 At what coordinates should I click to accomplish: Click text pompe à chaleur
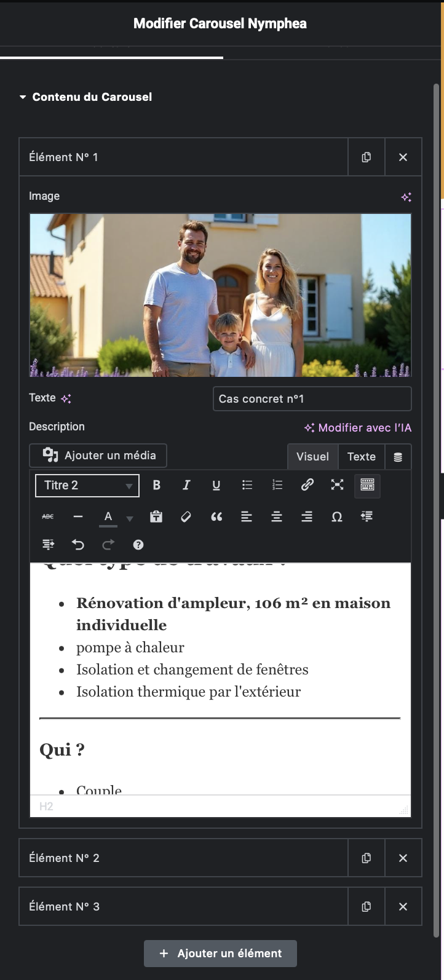point(130,647)
